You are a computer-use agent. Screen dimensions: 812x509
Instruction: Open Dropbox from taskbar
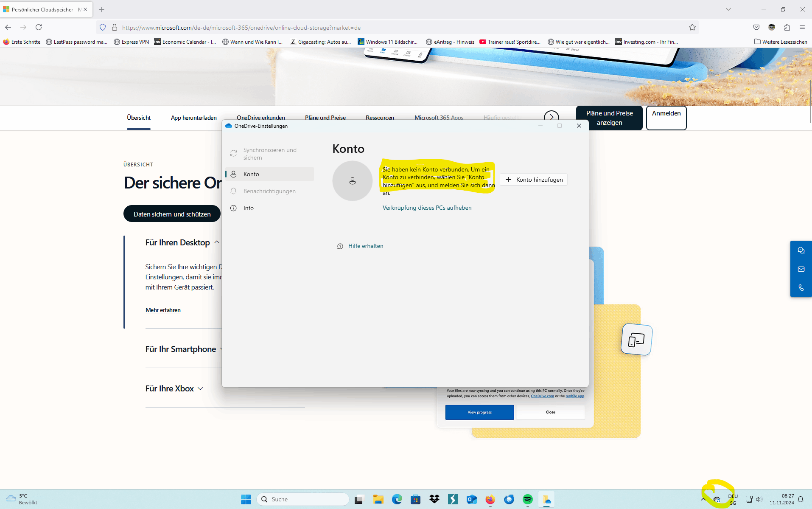pos(434,499)
